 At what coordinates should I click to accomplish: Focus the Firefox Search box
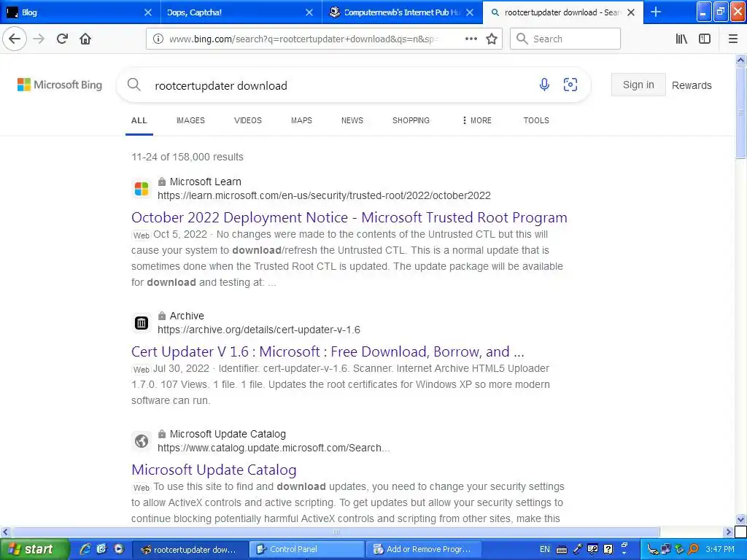click(565, 39)
